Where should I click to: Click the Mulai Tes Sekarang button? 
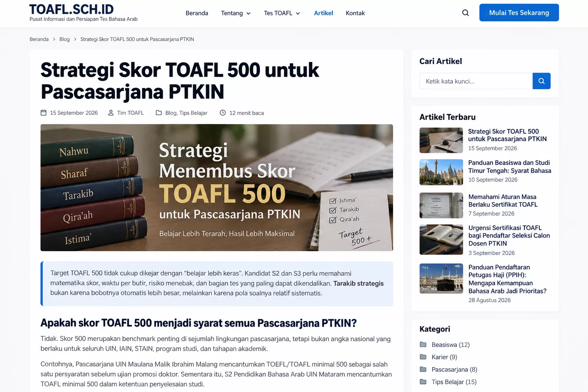[x=519, y=13]
